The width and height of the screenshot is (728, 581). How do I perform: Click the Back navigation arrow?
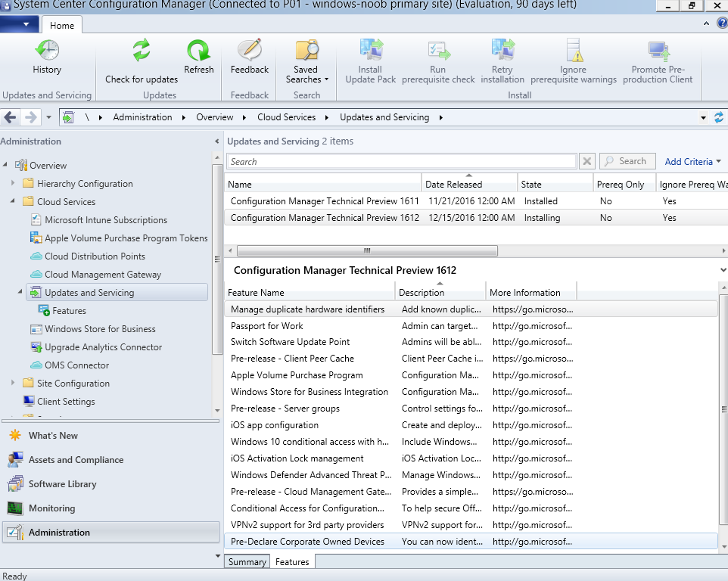[10, 117]
